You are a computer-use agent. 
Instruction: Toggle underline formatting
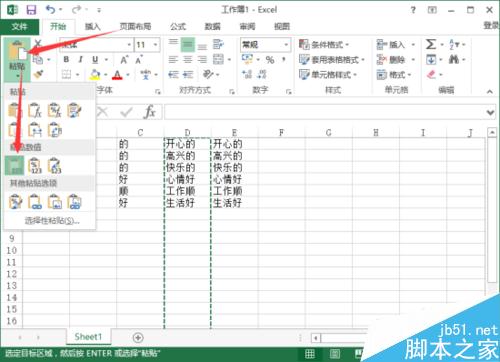(95, 60)
